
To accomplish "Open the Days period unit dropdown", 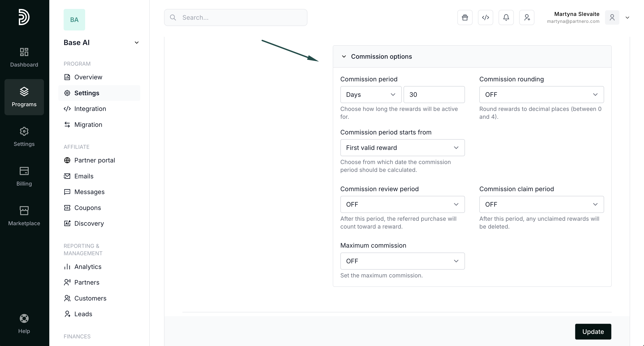I will [x=370, y=95].
